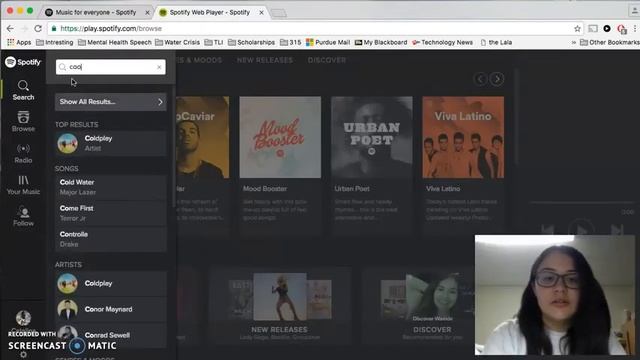
Task: Skip to next track in player
Action: coord(617,230)
